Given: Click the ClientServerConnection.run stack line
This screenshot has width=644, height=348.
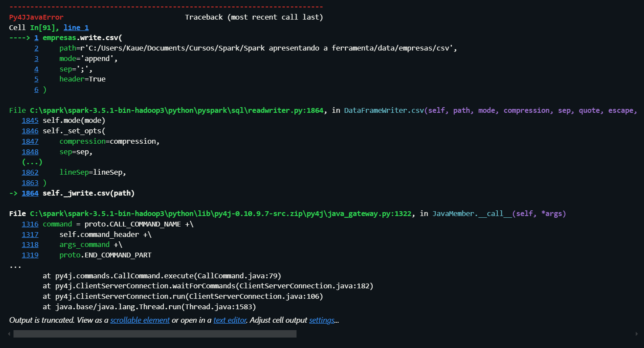Looking at the screenshot, I should click(183, 296).
